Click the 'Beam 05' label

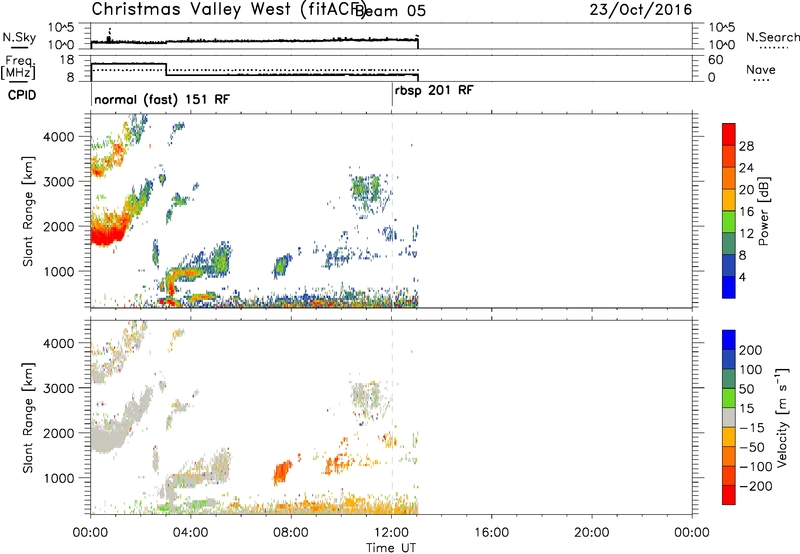point(390,11)
